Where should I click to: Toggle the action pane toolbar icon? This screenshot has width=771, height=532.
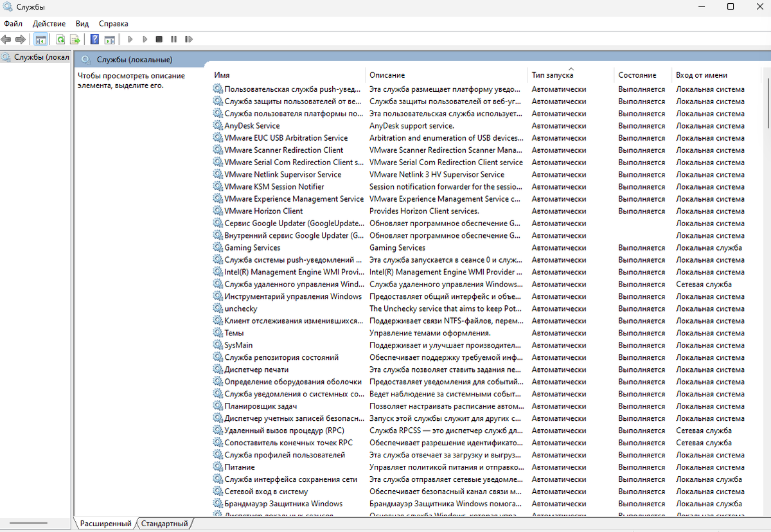click(x=109, y=39)
